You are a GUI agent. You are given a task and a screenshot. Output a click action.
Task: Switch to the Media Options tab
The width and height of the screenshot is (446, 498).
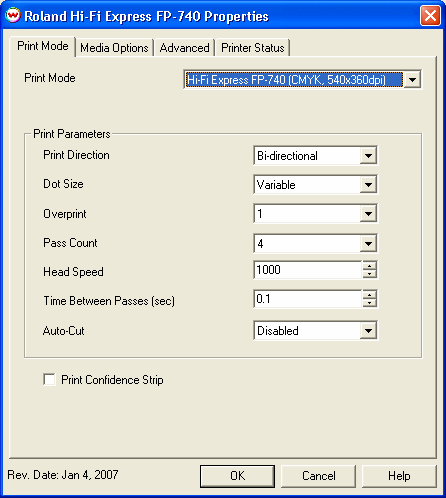click(114, 48)
